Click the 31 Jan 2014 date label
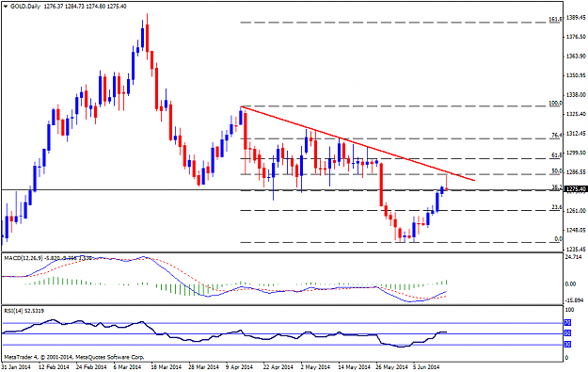This screenshot has width=588, height=372. pyautogui.click(x=16, y=366)
